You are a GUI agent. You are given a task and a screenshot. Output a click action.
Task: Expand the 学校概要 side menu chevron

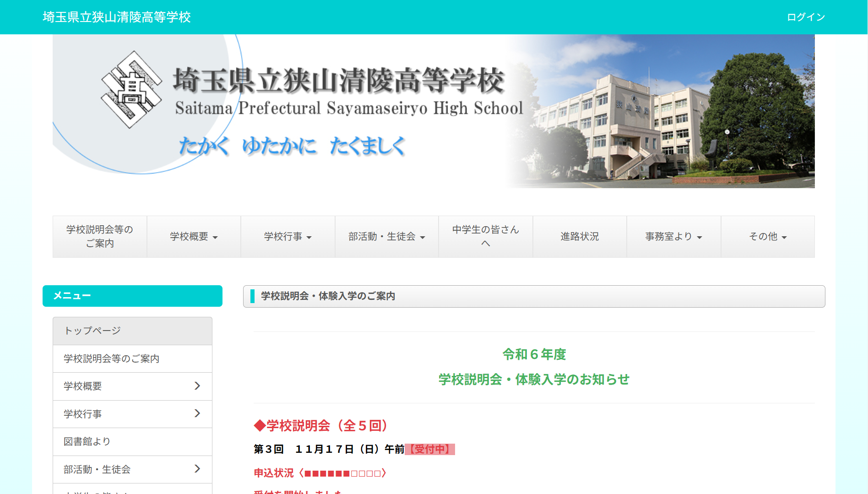click(197, 386)
